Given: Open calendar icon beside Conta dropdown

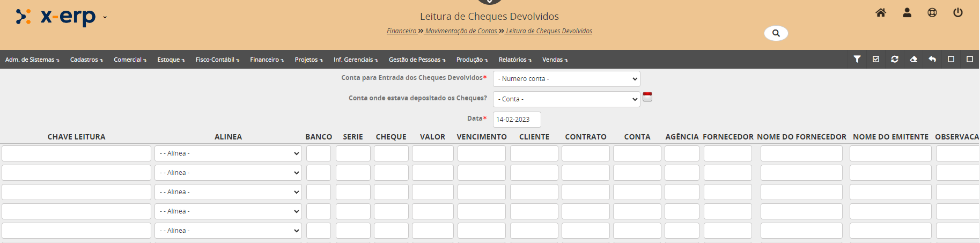Looking at the screenshot, I should coord(647,97).
